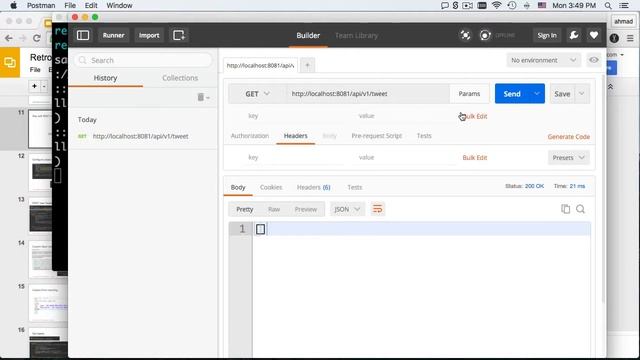Switch to the Team Library tab
This screenshot has width=640, height=360.
click(356, 36)
